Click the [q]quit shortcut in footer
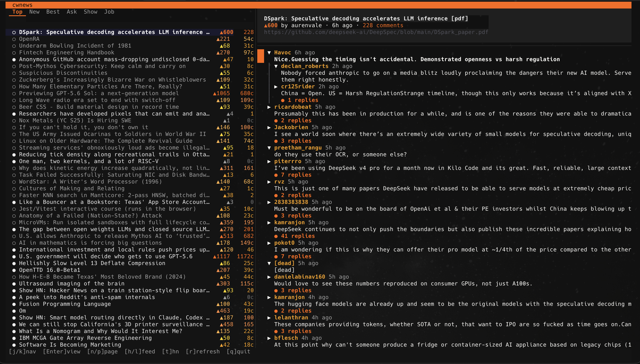This screenshot has height=364, width=640. pos(238,351)
